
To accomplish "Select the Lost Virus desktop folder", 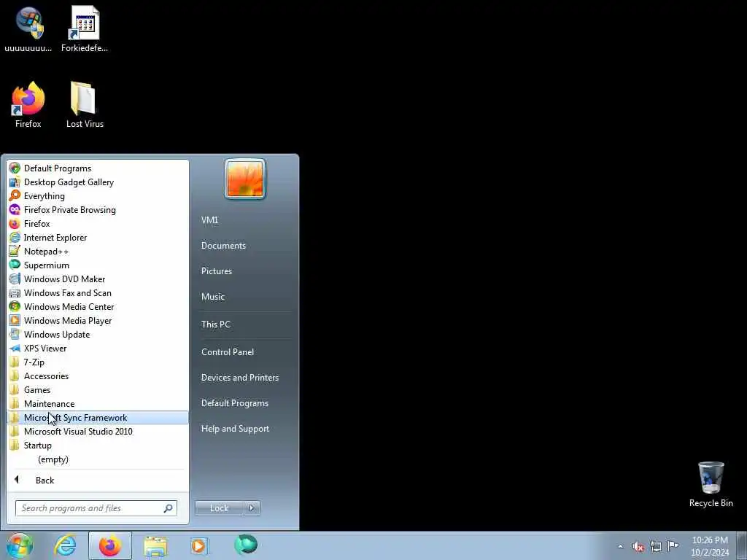I will (85, 105).
